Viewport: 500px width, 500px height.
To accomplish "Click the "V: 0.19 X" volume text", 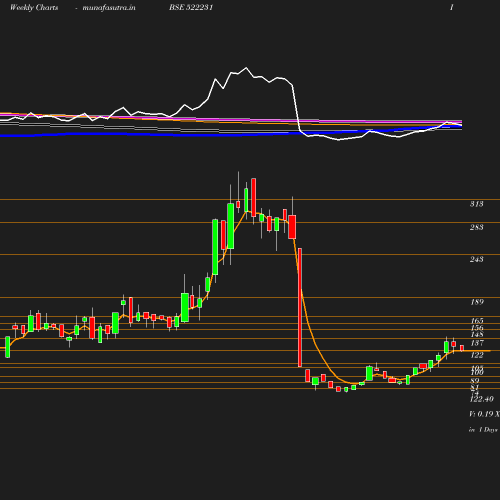I will click(484, 414).
